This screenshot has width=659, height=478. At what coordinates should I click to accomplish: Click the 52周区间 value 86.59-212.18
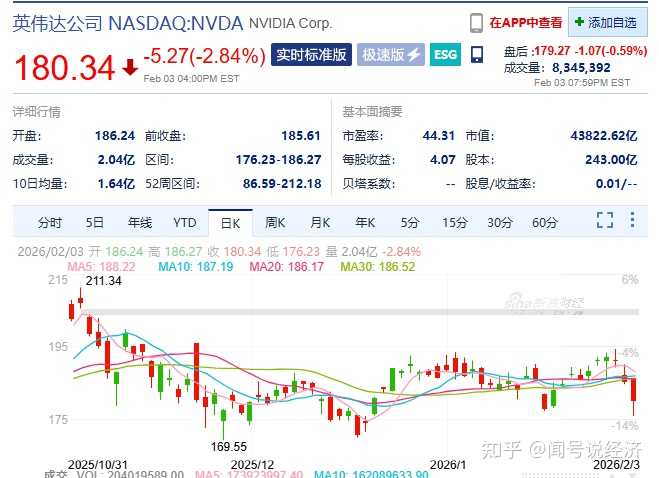coord(282,184)
